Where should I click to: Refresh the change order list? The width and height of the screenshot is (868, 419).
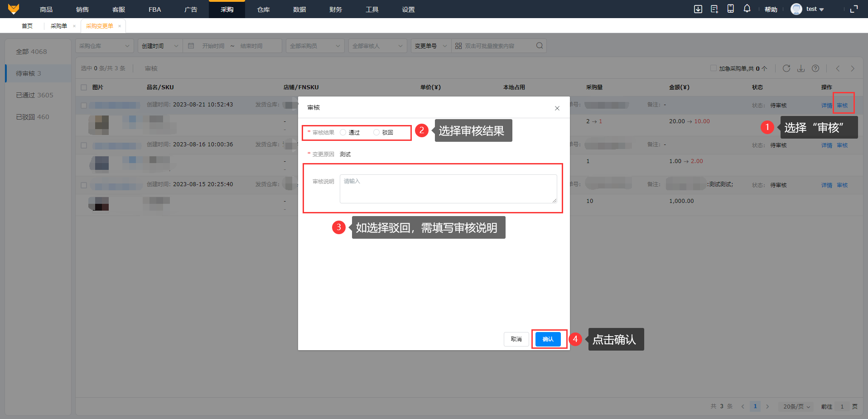(x=786, y=68)
